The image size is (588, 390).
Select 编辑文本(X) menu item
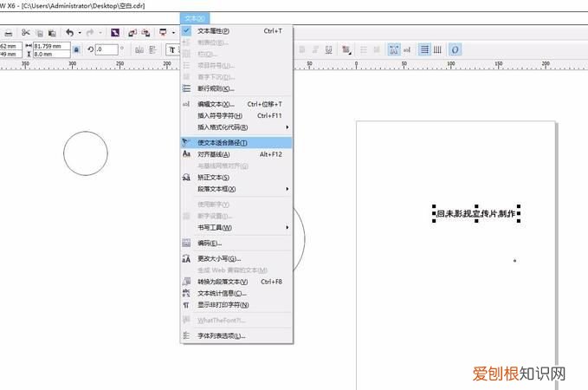[236, 104]
